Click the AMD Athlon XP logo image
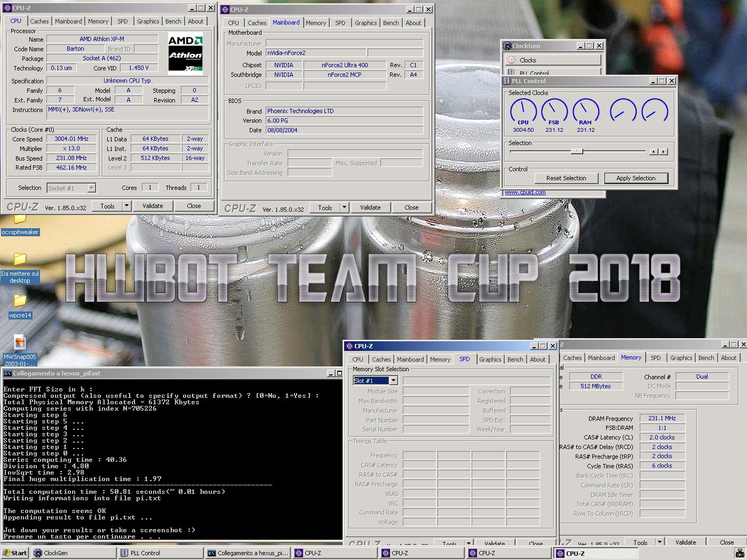This screenshot has height=560, width=747. [x=186, y=54]
